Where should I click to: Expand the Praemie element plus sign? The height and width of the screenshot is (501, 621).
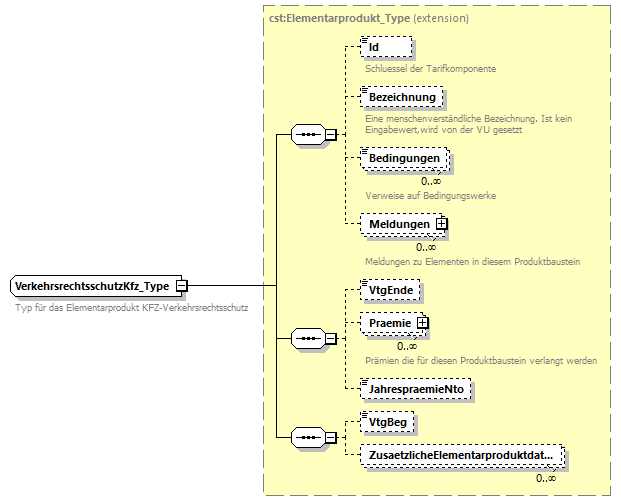[x=423, y=323]
